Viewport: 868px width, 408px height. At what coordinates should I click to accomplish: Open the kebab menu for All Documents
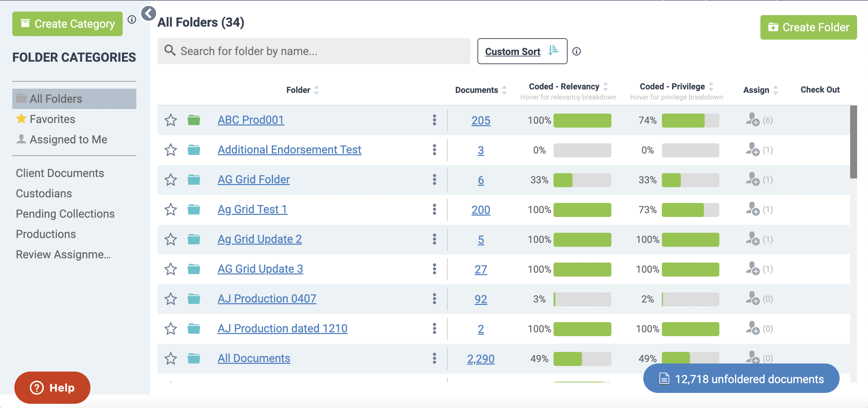(434, 358)
